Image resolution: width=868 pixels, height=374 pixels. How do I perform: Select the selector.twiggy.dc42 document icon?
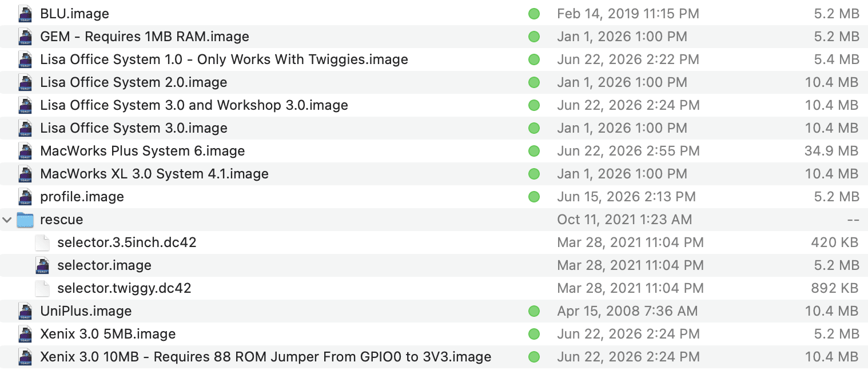(42, 288)
